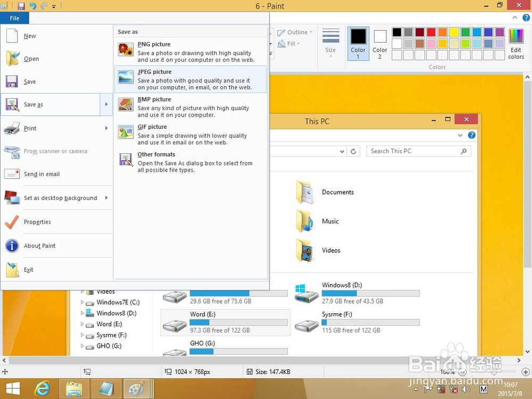
Task: Click zoom in plus button in status bar
Action: point(526,371)
